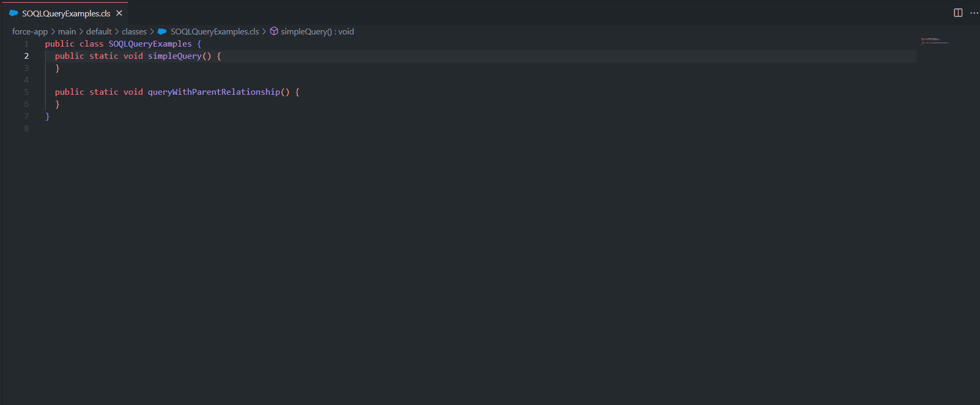Select line number 1 in the gutter
Viewport: 980px width, 405px height.
pyautogui.click(x=26, y=44)
